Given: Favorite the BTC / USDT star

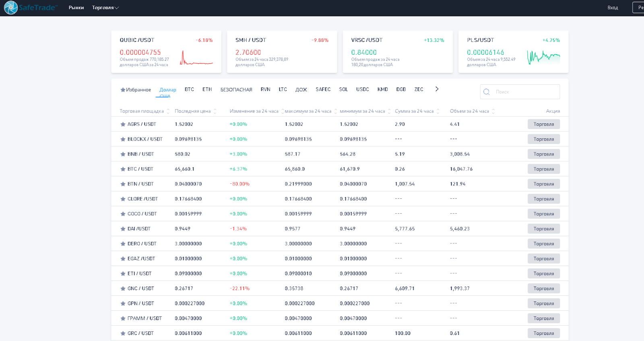Looking at the screenshot, I should (123, 169).
